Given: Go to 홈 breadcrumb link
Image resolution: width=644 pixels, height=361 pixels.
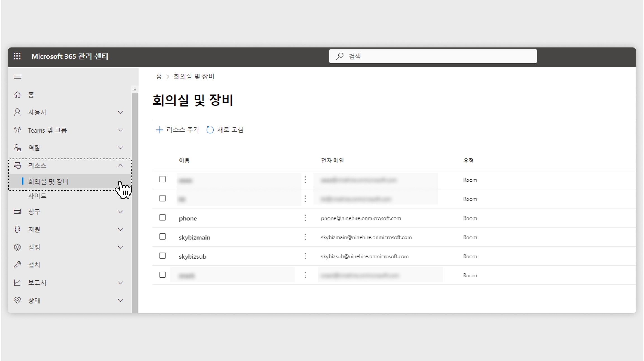Looking at the screenshot, I should tap(159, 77).
